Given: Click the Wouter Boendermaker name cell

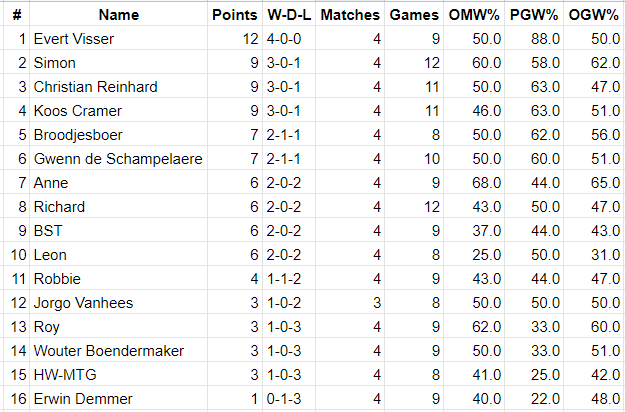Looking at the screenshot, I should (118, 351).
